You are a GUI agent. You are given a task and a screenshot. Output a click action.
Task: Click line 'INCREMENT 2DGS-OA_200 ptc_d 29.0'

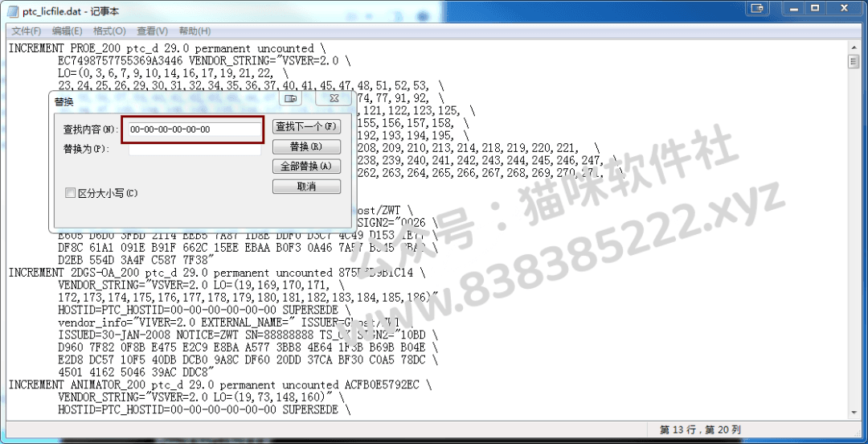[x=218, y=273]
